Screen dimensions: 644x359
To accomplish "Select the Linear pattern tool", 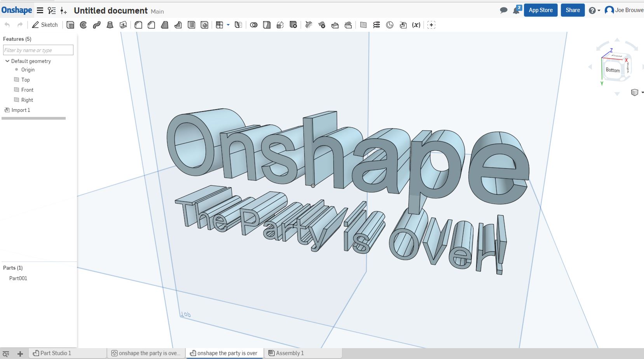I will point(220,25).
